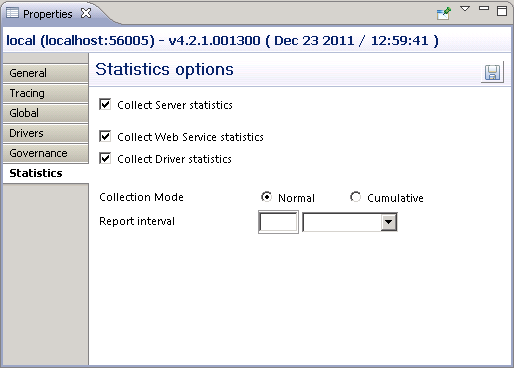Switch to the General tab
This screenshot has width=514, height=368.
coord(46,73)
